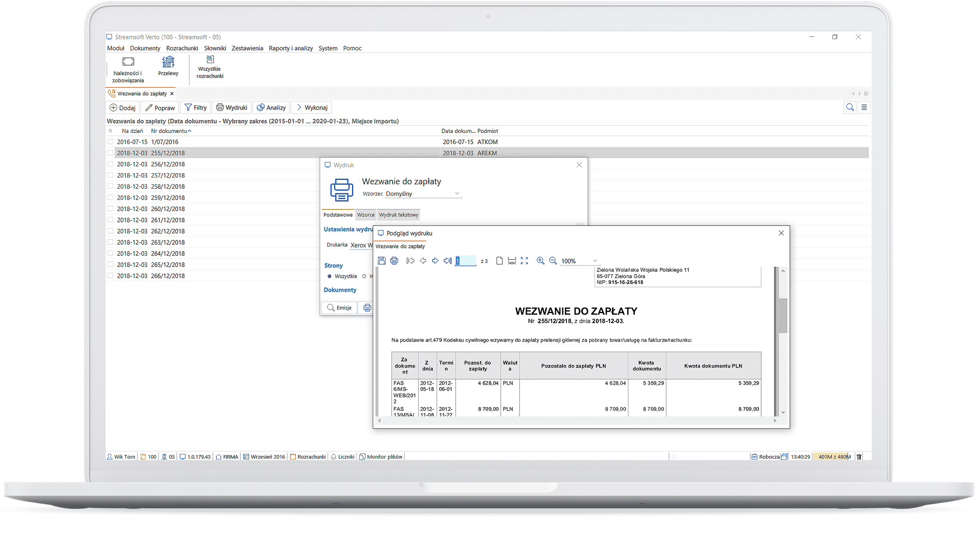Click user Wik Torn in status bar
The height and width of the screenshot is (533, 980).
121,457
